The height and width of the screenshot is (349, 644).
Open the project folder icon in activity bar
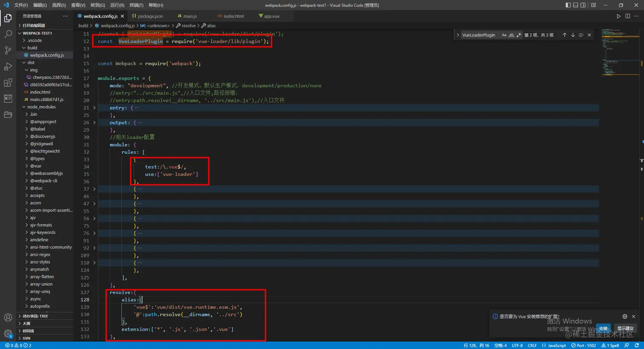tap(8, 115)
